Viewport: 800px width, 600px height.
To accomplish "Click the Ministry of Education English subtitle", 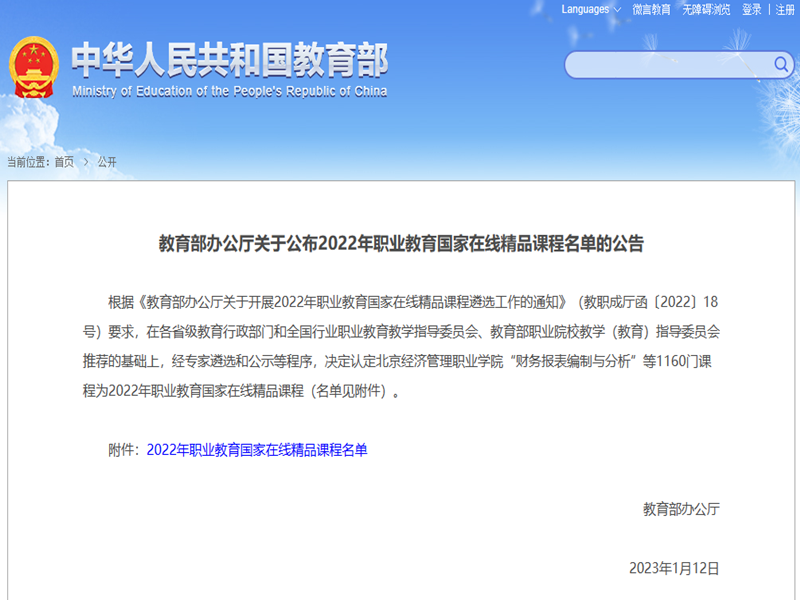I will (230, 91).
